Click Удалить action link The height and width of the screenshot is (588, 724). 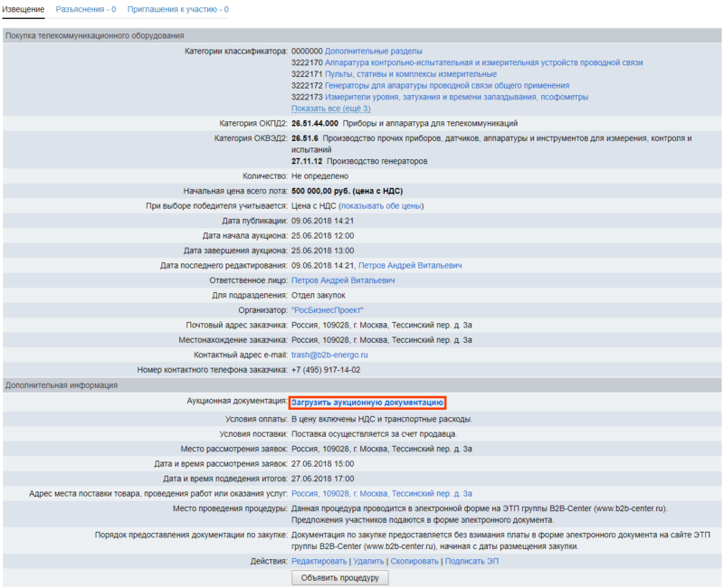click(x=367, y=562)
